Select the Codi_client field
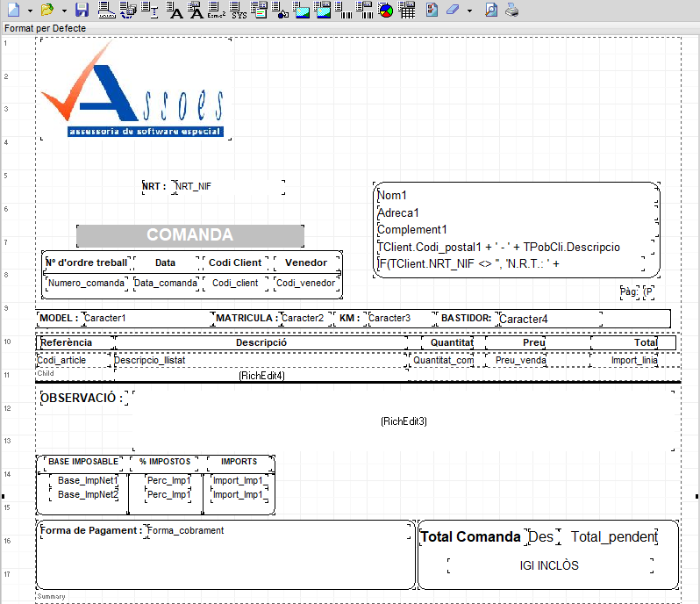 pyautogui.click(x=235, y=283)
